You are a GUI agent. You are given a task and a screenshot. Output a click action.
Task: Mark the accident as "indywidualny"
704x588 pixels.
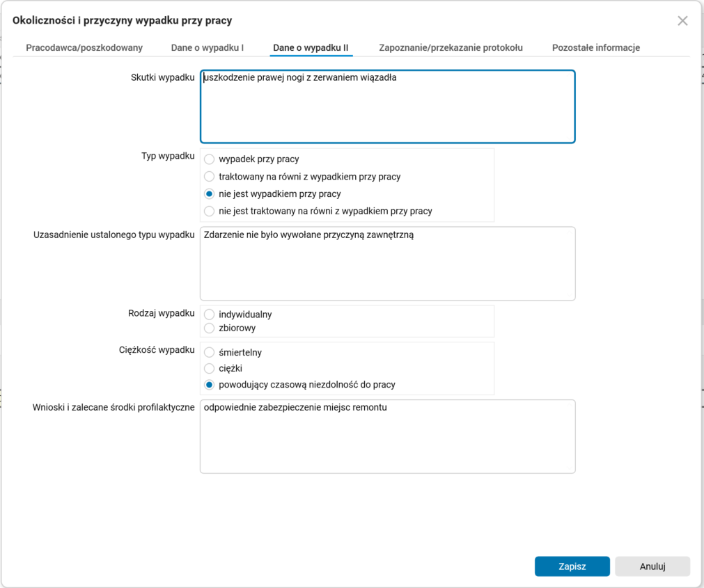(x=209, y=314)
